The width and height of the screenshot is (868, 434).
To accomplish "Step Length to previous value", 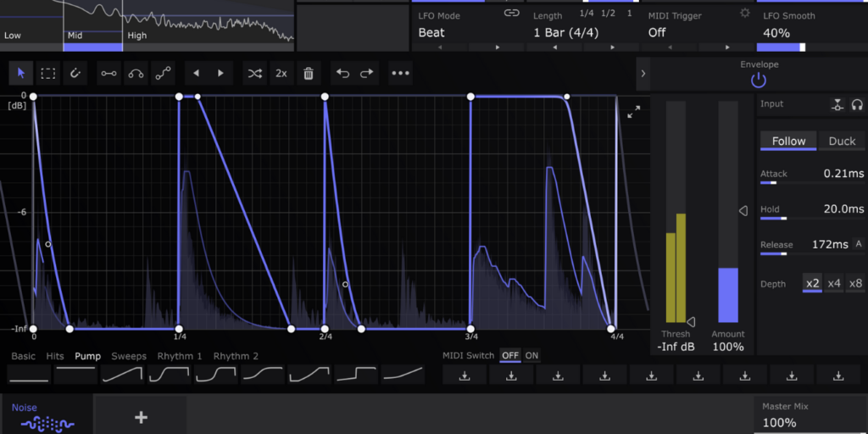I will tap(555, 47).
